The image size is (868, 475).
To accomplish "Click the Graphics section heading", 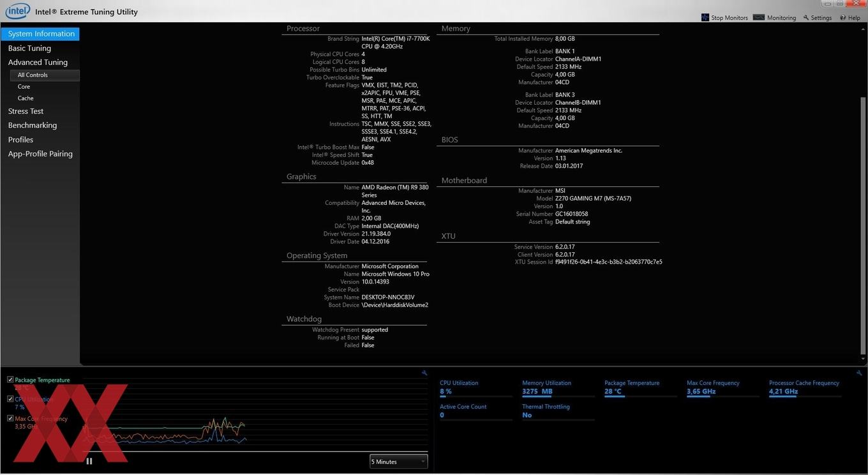I will pos(301,177).
